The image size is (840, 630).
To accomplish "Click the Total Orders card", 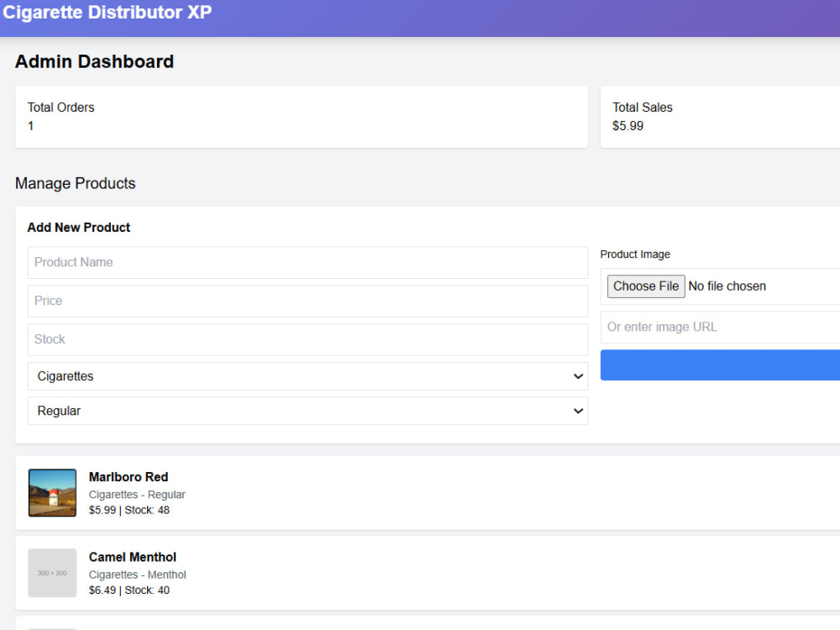I will [302, 117].
